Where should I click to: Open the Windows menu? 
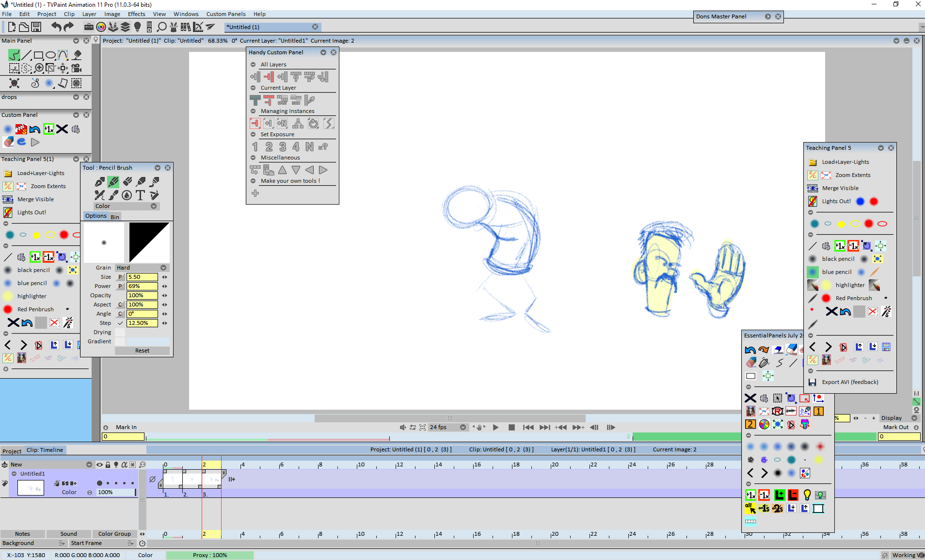(x=186, y=14)
